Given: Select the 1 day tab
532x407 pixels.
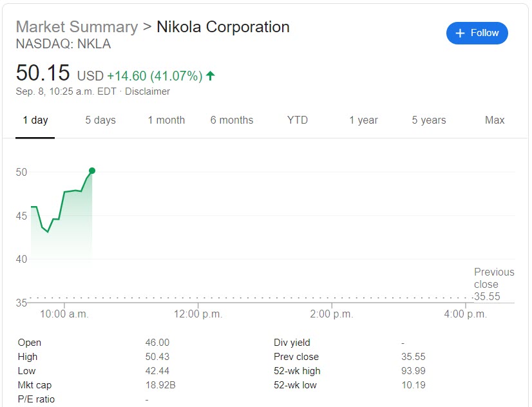Looking at the screenshot, I should click(35, 120).
